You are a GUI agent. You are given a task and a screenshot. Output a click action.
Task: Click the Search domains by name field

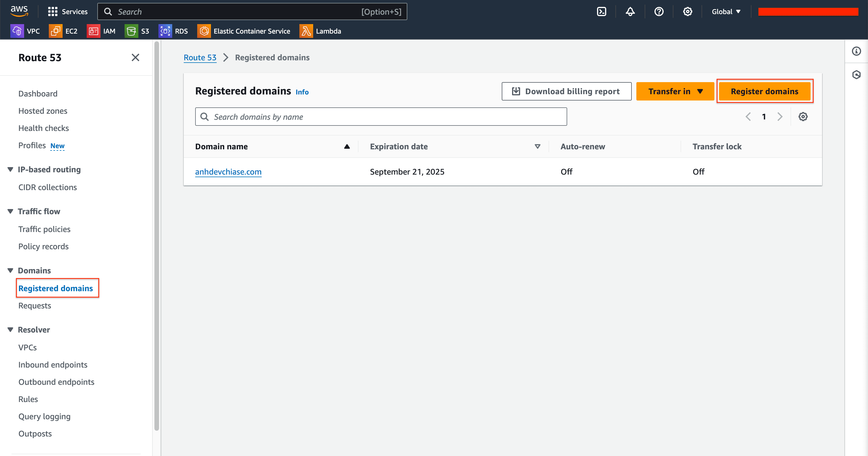point(381,117)
